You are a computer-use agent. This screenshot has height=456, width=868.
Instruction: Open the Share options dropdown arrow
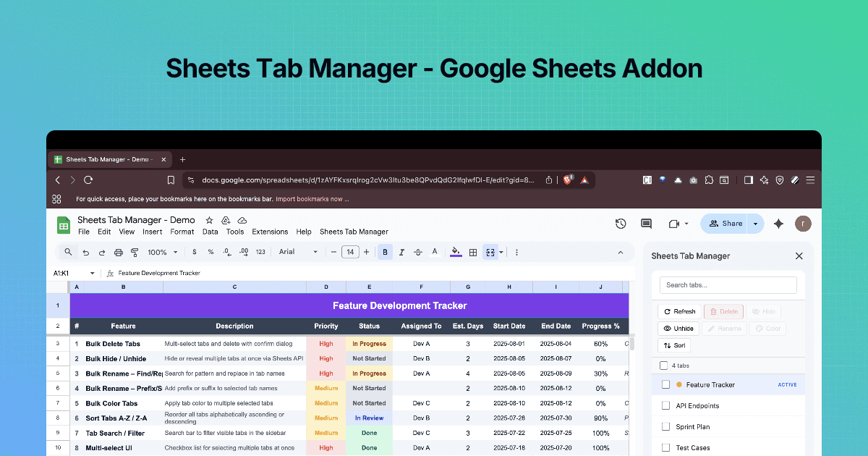pyautogui.click(x=755, y=224)
